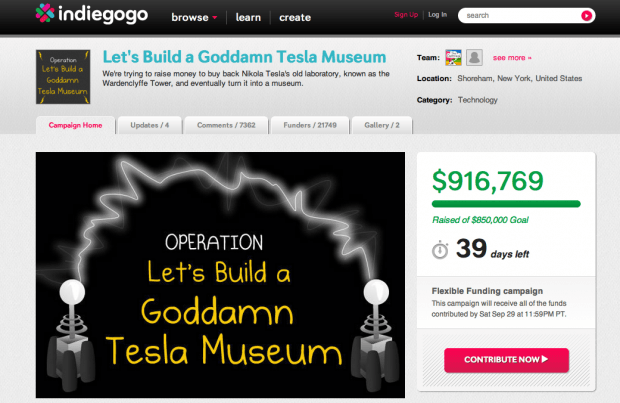Click the stopwatch icon by days left
Viewport: 620px width, 403px height.
[440, 250]
